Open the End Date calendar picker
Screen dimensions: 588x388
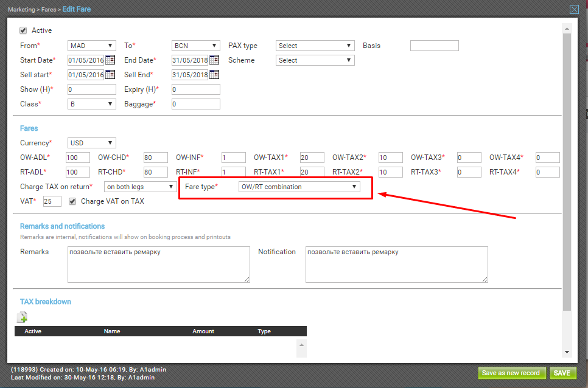pos(214,60)
